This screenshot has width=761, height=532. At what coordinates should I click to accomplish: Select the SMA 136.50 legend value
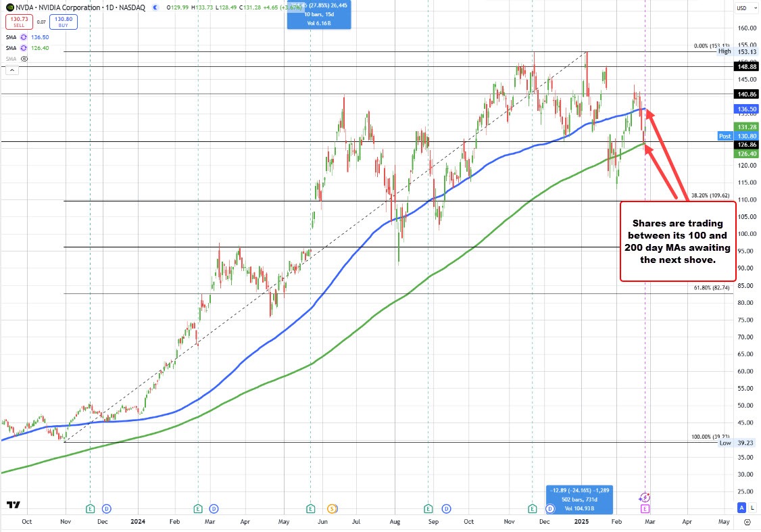40,37
